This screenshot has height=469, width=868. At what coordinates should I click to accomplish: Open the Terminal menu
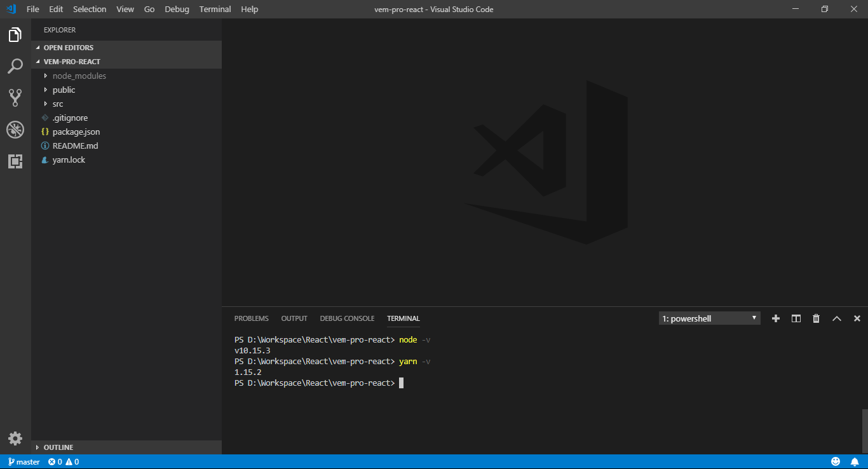215,9
